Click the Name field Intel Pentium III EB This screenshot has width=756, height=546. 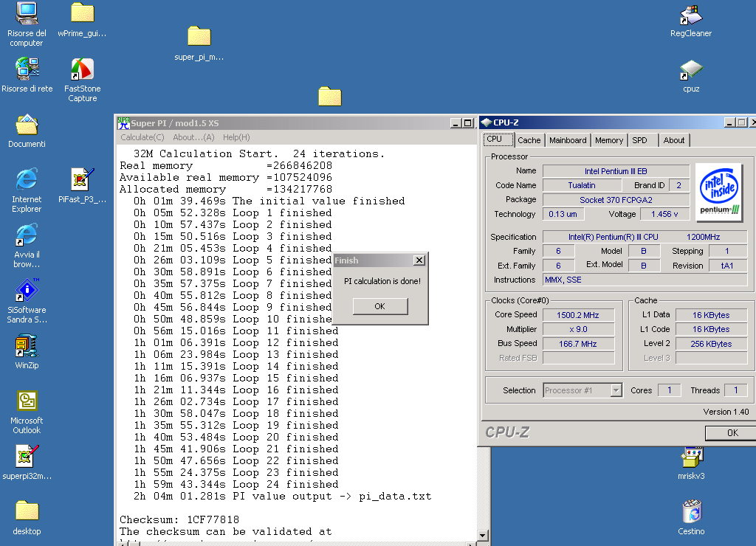[x=616, y=171]
